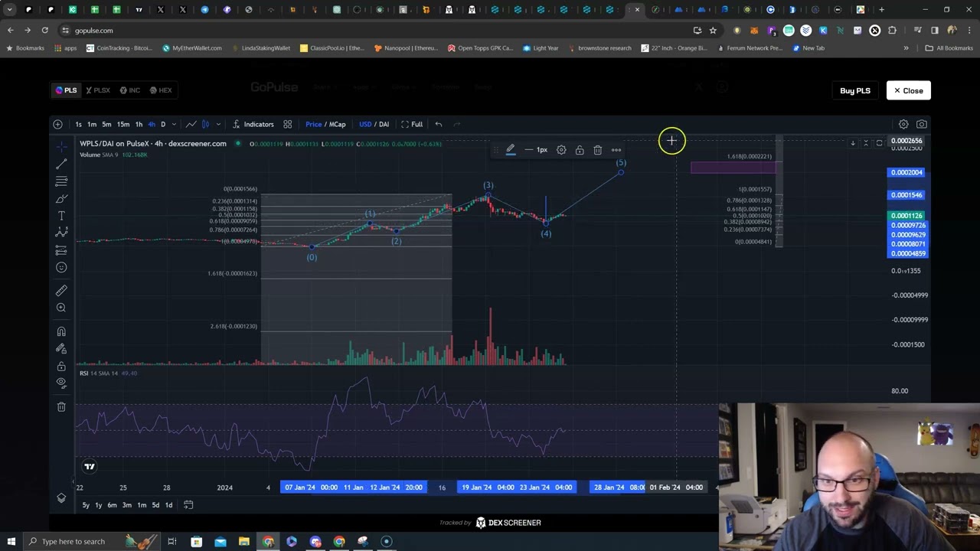Toggle magnet mode for drawings
Image resolution: width=980 pixels, height=551 pixels.
pyautogui.click(x=61, y=331)
